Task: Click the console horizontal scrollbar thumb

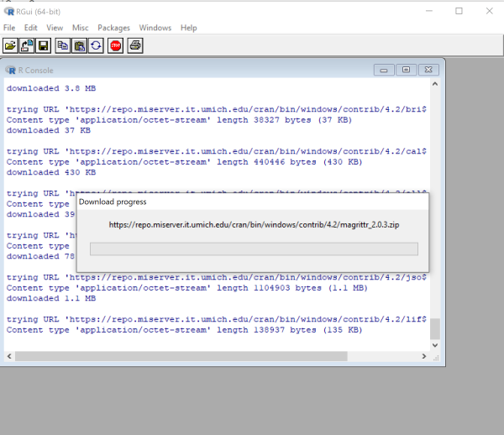Action: (181, 356)
